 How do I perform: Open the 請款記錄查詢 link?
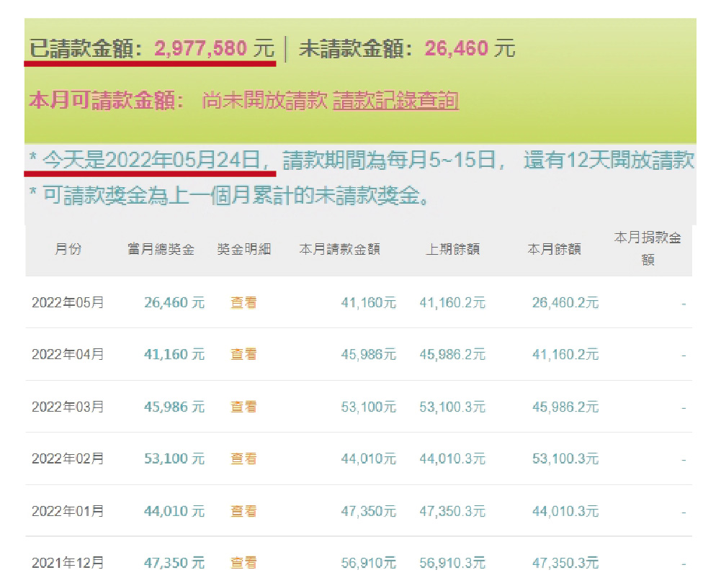point(395,101)
